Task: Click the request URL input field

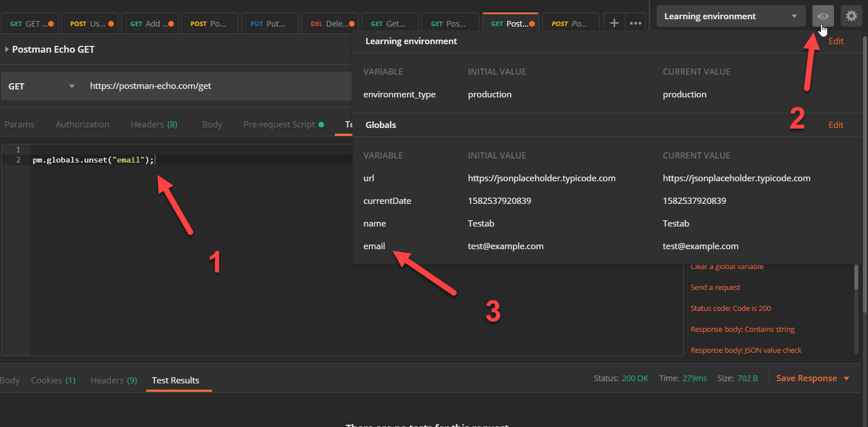Action: (218, 86)
